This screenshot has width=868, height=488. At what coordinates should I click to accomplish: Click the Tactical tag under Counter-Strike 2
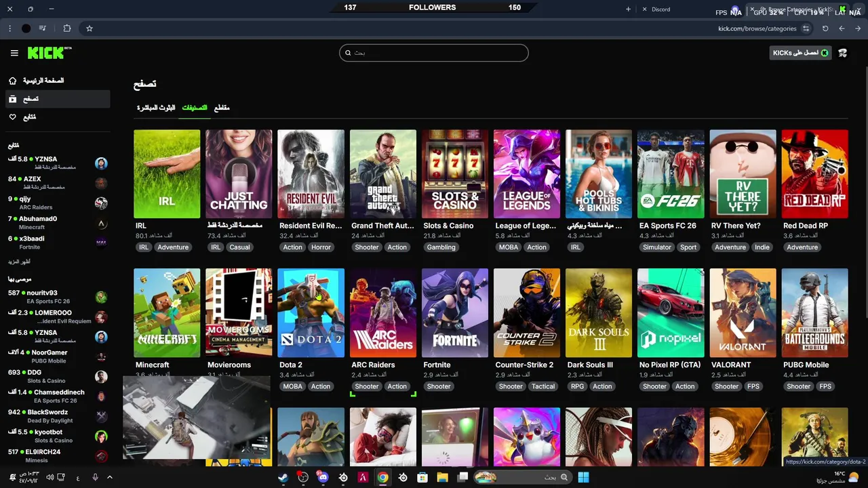543,386
